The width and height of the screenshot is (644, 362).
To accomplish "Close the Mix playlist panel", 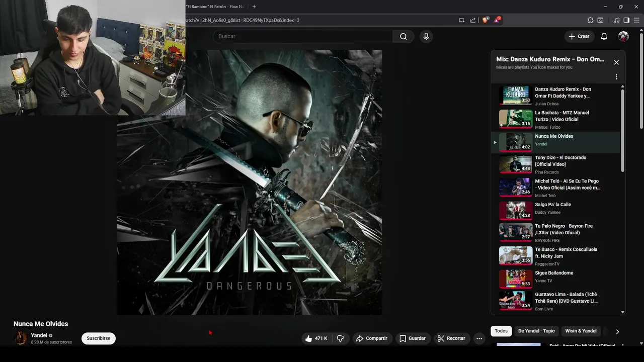I will click(616, 62).
